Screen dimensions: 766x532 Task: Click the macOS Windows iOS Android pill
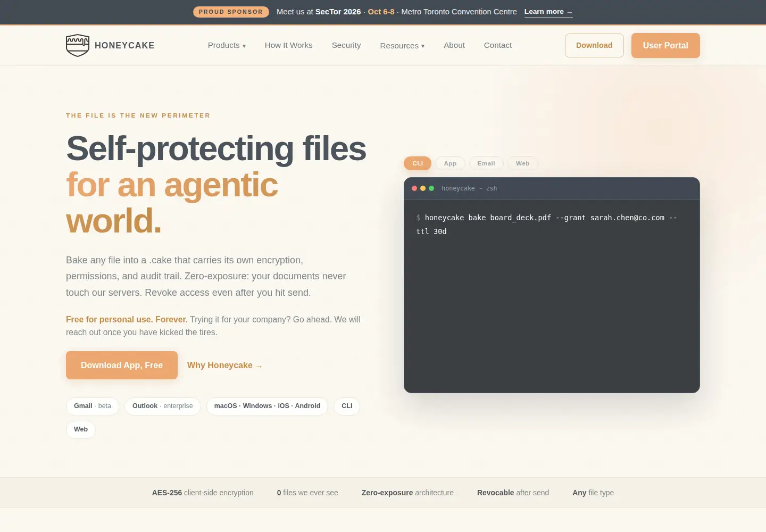[267, 406]
